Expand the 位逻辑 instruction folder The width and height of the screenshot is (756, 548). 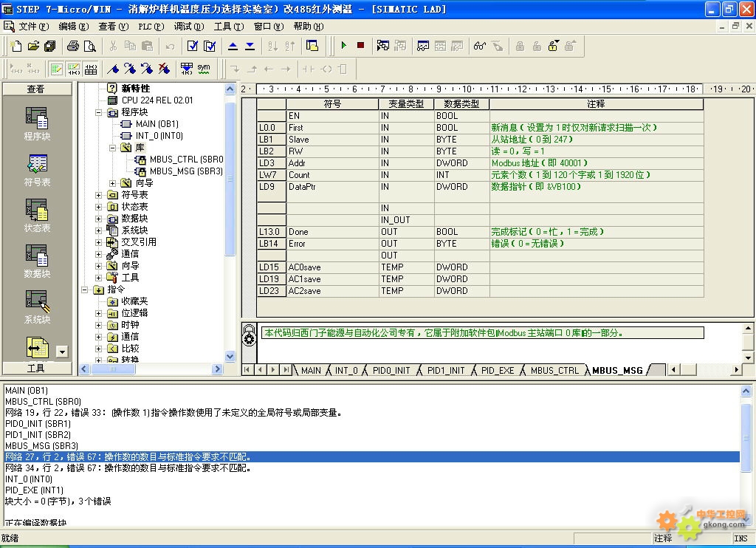(98, 313)
